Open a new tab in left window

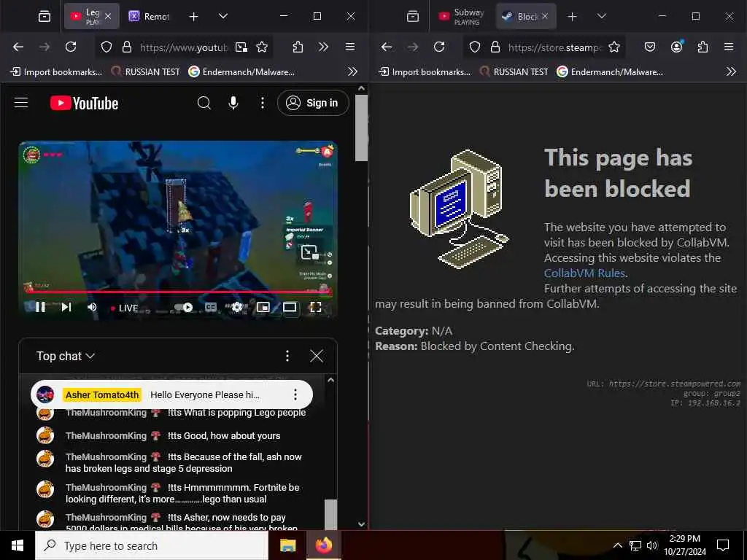pos(193,17)
